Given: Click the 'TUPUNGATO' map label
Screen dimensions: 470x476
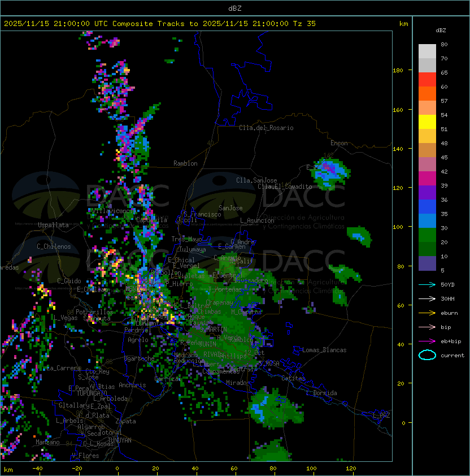Looking at the screenshot, I should pyautogui.click(x=92, y=393).
